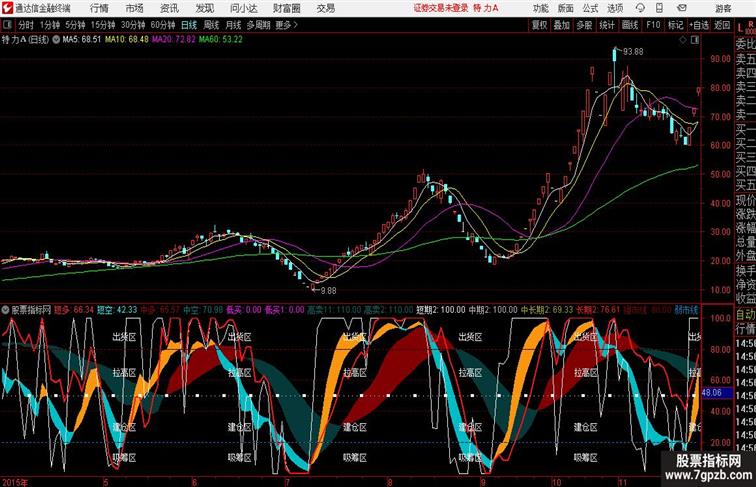Switch to 60分钟 period
The height and width of the screenshot is (487, 756).
pos(163,25)
